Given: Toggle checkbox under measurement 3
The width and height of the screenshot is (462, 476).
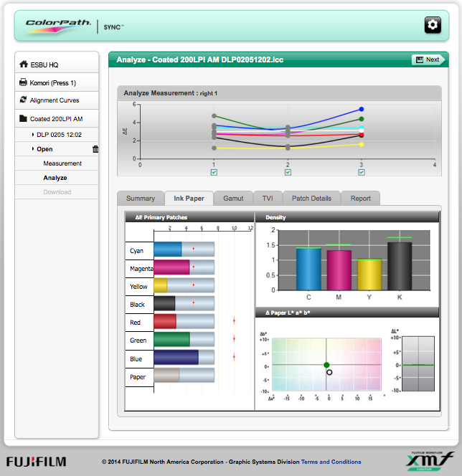Looking at the screenshot, I should (362, 172).
